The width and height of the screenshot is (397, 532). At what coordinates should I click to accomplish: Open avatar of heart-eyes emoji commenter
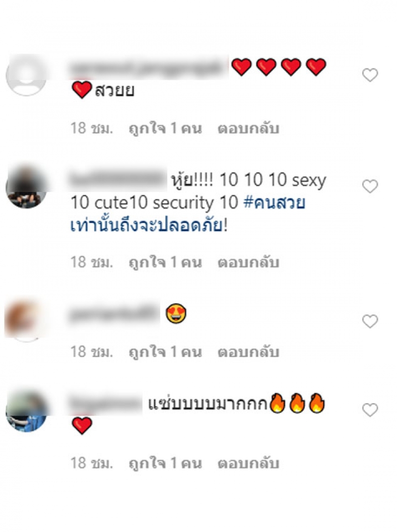(24, 321)
